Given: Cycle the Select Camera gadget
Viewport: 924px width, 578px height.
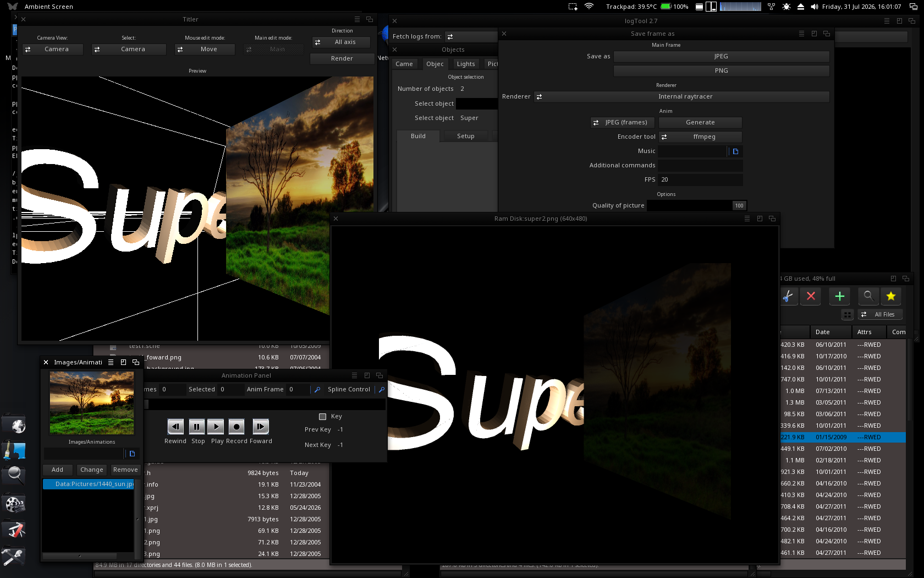Looking at the screenshot, I should click(129, 49).
